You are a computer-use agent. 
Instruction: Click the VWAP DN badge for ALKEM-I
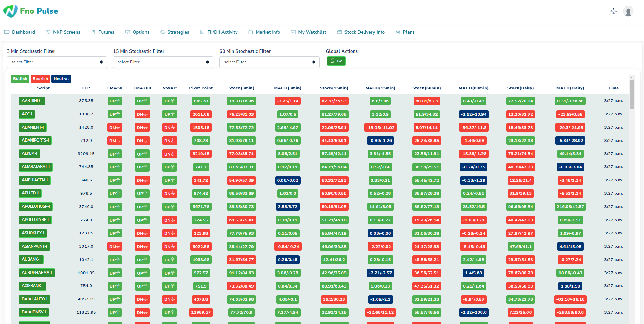tap(169, 154)
